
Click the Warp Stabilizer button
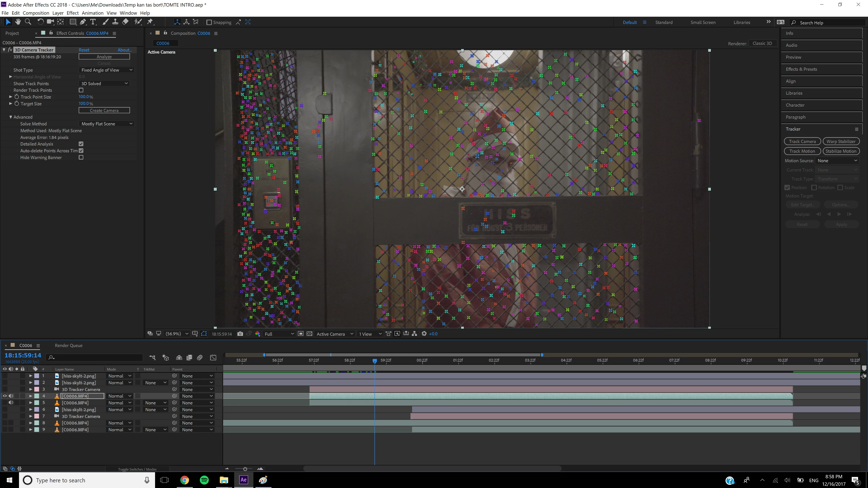pos(841,141)
